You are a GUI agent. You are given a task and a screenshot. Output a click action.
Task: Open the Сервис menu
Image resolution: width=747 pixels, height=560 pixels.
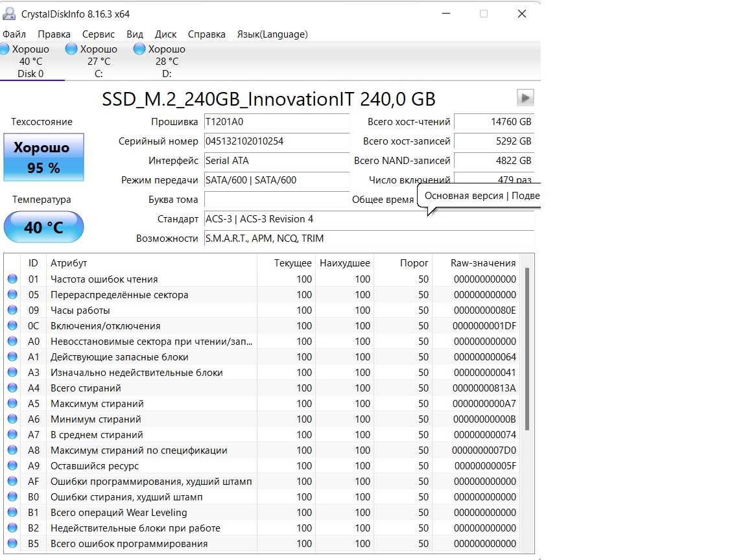[98, 34]
